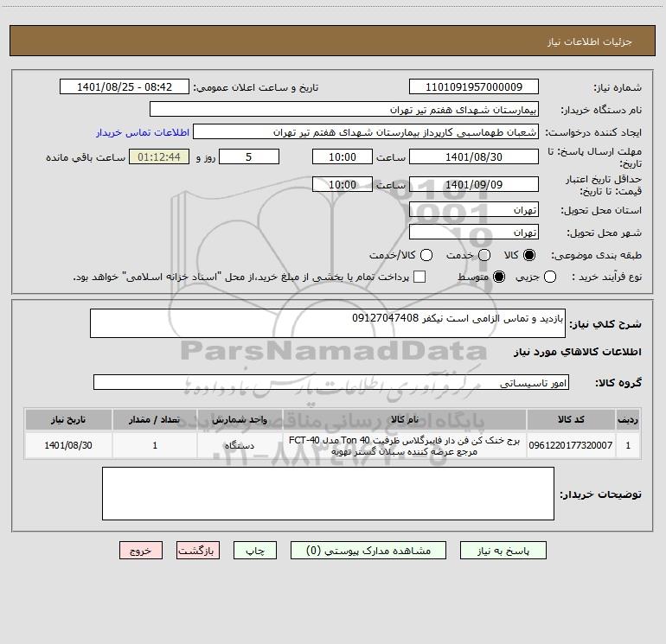
Task: Click the quantity cell showing 1
Action: pos(155,445)
